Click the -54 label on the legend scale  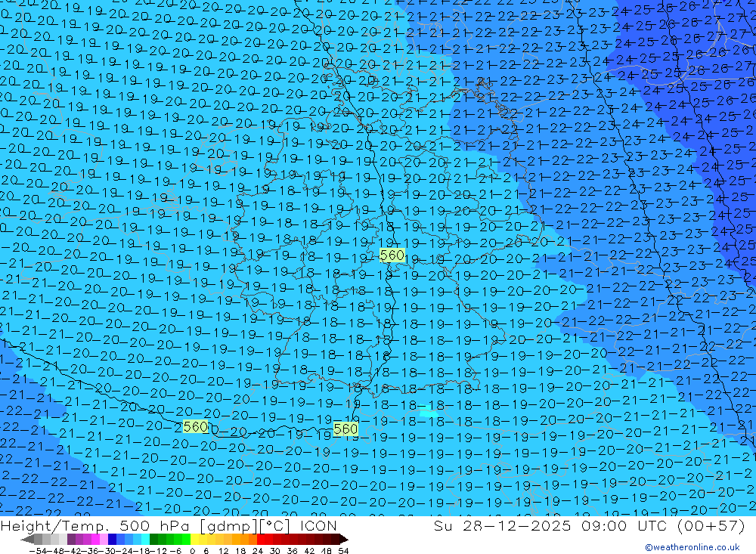[x=38, y=551]
